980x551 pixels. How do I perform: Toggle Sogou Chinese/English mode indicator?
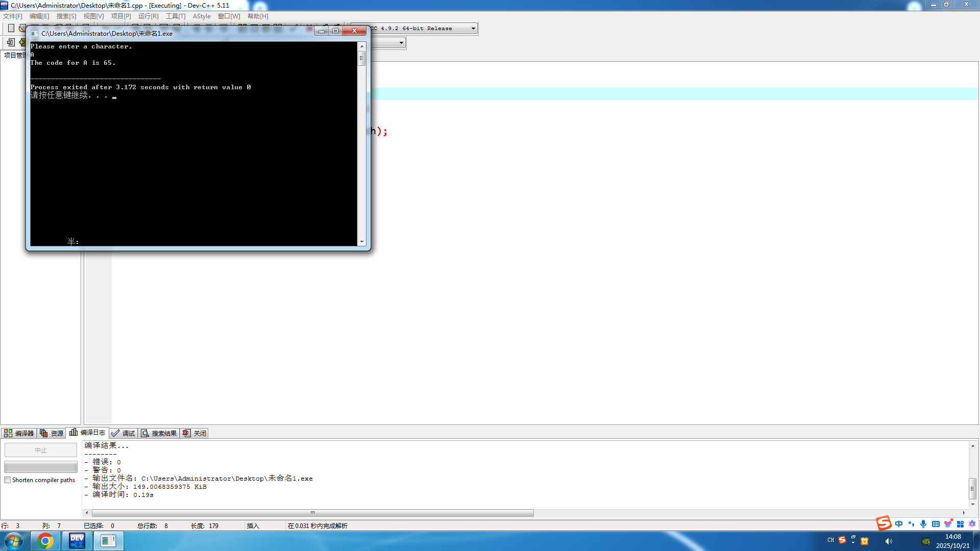899,524
